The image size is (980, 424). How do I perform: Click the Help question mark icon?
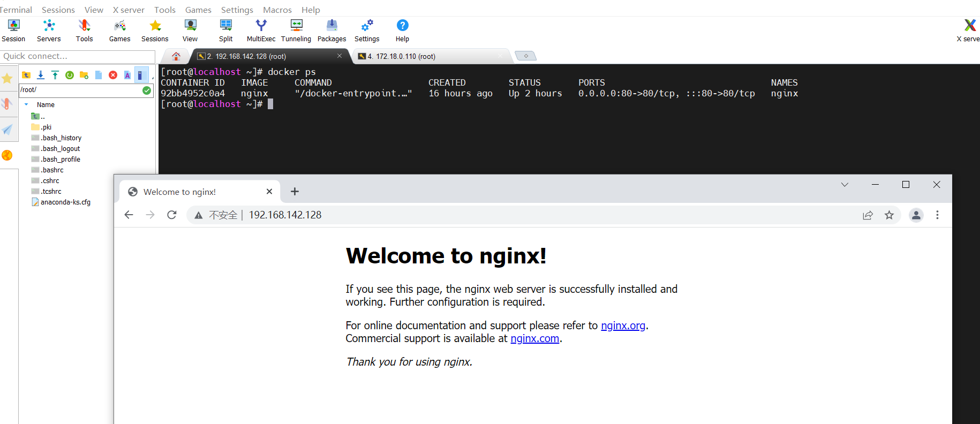402,31
